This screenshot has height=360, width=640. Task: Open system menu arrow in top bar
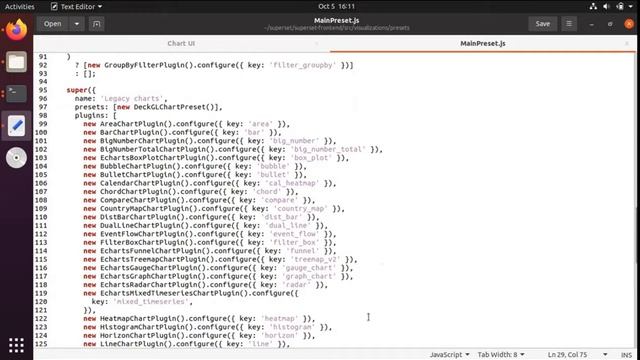tap(631, 6)
